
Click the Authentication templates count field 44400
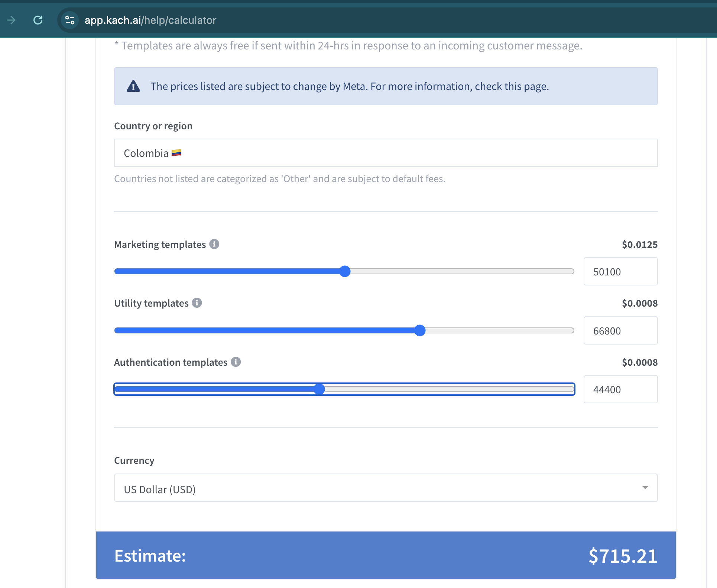pyautogui.click(x=620, y=390)
